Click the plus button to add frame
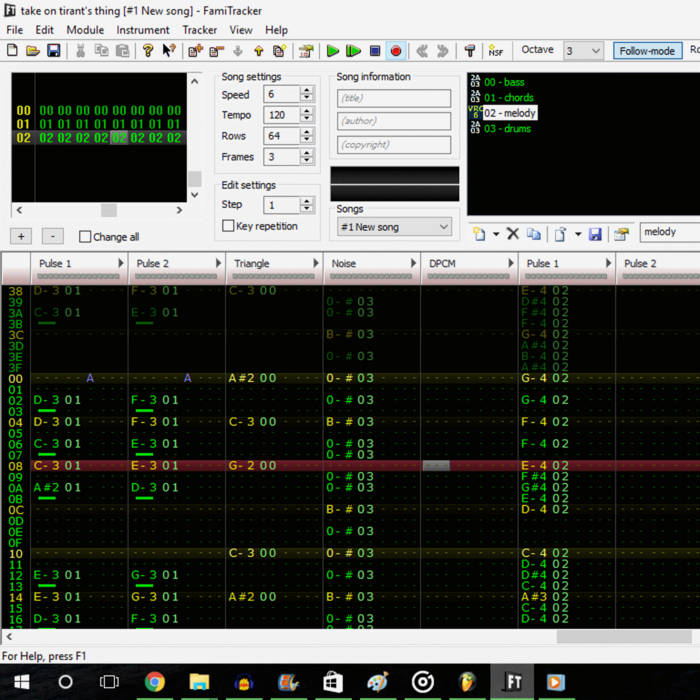Viewport: 700px width, 700px height. click(x=22, y=236)
